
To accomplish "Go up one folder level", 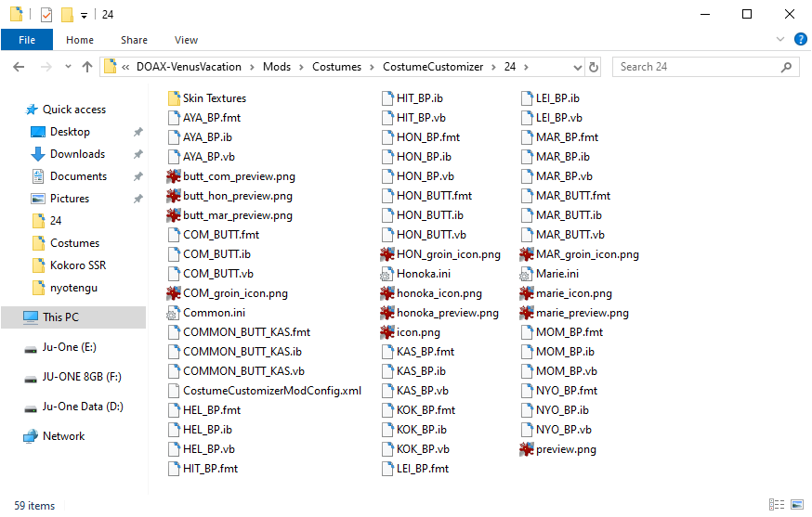I will click(x=87, y=67).
